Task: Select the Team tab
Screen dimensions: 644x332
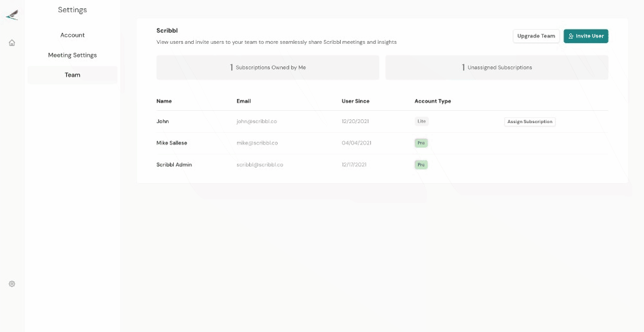Action: coord(72,75)
